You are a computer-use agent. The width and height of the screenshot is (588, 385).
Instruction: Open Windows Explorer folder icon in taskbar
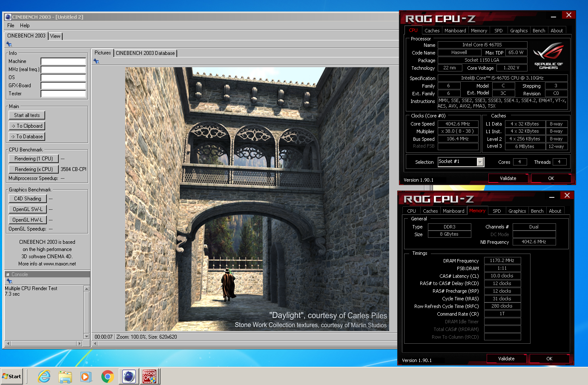pos(65,376)
